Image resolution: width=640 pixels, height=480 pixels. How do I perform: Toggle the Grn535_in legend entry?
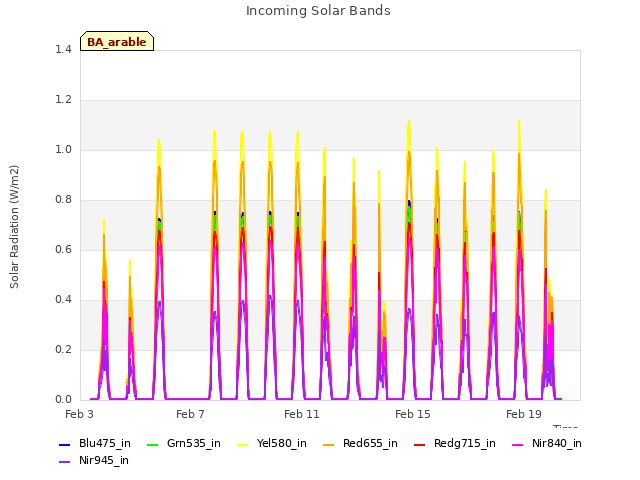pyautogui.click(x=183, y=444)
